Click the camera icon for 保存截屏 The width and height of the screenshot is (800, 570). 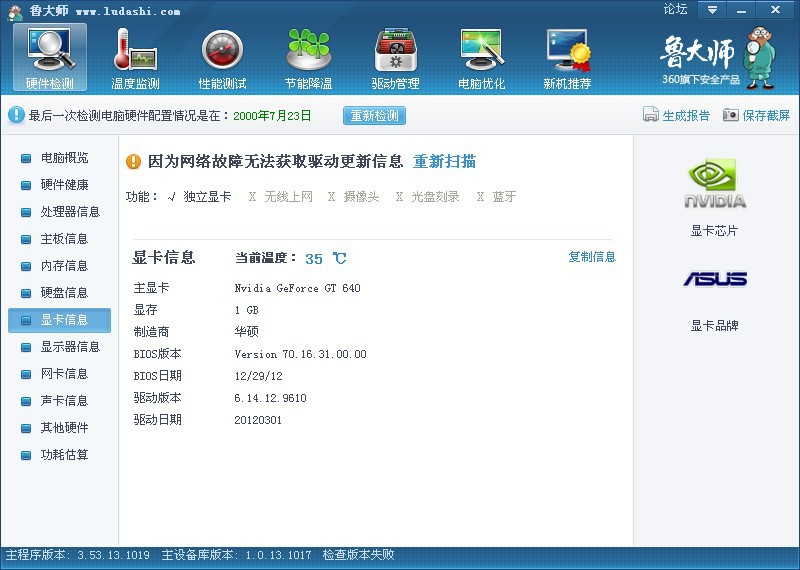[731, 115]
